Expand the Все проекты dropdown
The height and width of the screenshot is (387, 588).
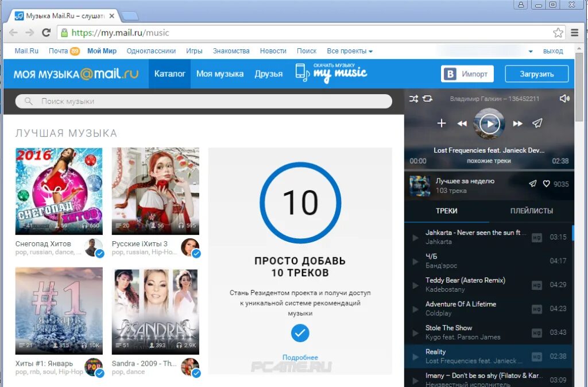tap(350, 51)
